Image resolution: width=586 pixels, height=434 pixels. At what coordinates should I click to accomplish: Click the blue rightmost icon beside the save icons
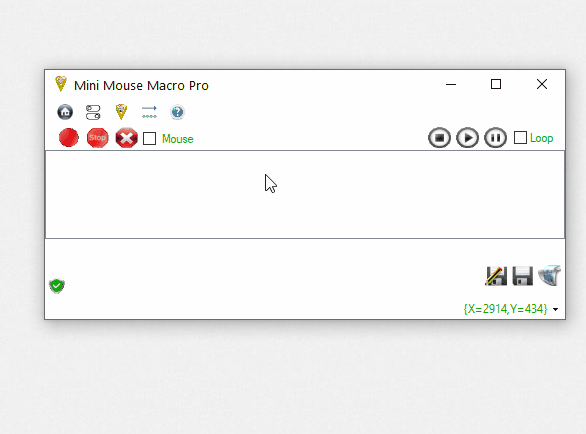pyautogui.click(x=549, y=275)
